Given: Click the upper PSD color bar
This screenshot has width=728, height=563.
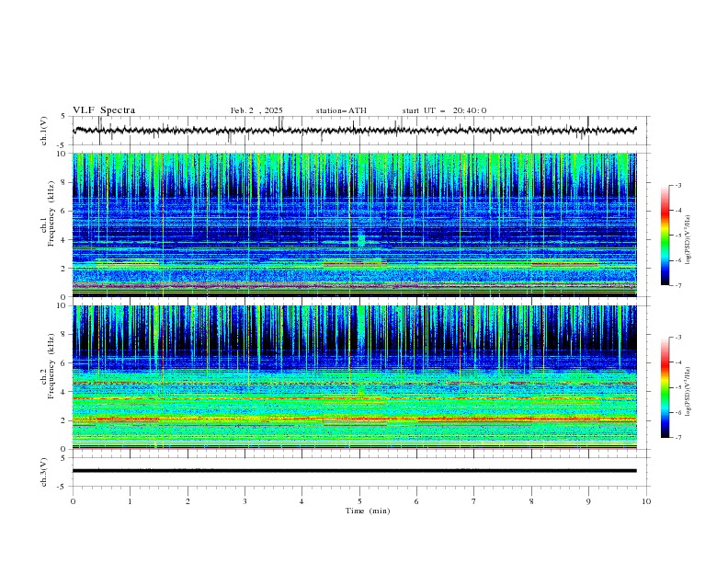Looking at the screenshot, I should coord(665,236).
